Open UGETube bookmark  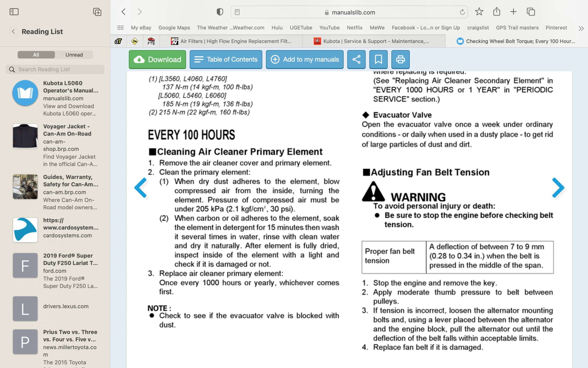coord(301,28)
